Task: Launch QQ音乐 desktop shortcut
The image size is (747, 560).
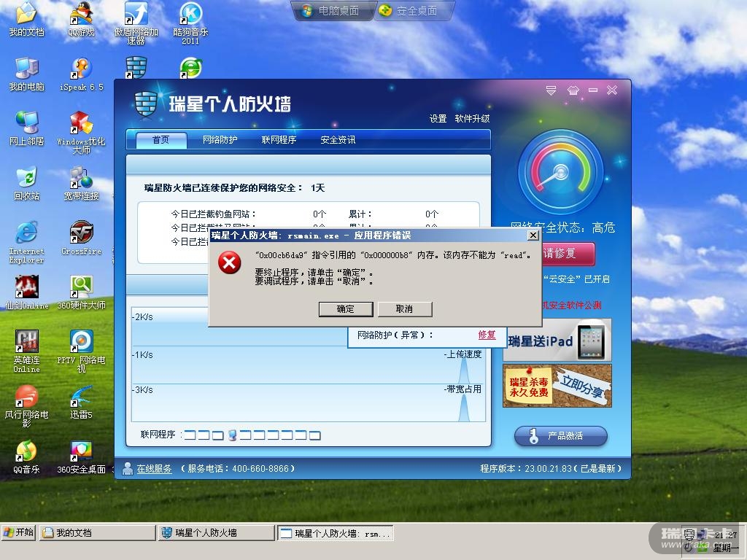Action: pyautogui.click(x=26, y=457)
